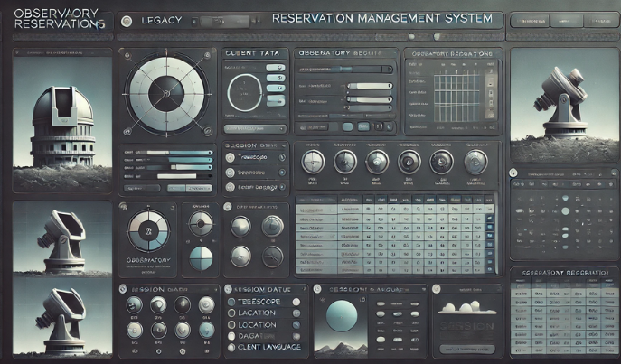Click the round icon left of Legacy
Screen dimensions: 621x364
point(126,20)
